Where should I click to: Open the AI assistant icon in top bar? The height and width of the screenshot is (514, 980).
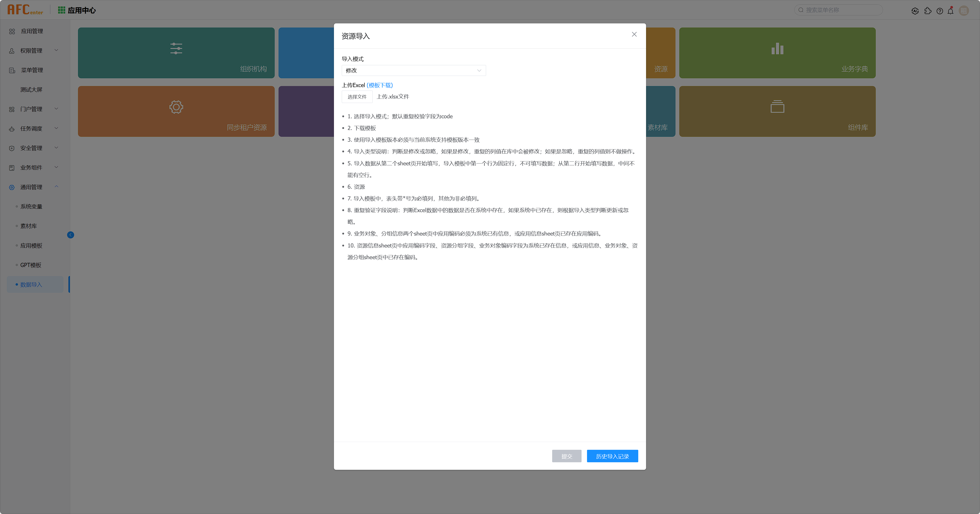point(915,11)
